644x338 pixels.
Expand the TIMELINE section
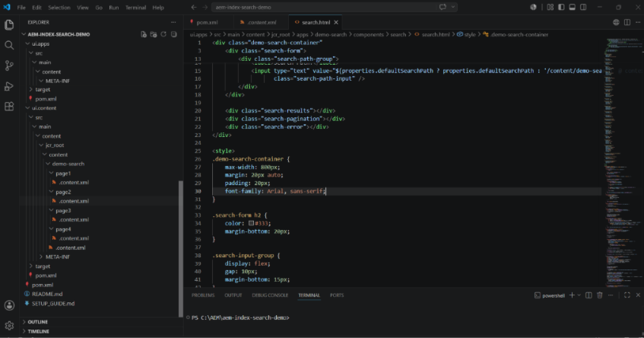pos(100,331)
